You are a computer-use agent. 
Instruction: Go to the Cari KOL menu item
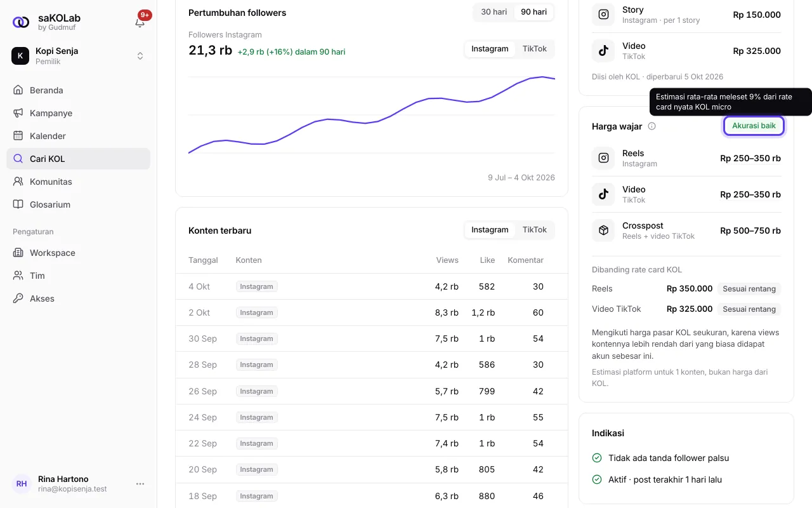click(78, 159)
